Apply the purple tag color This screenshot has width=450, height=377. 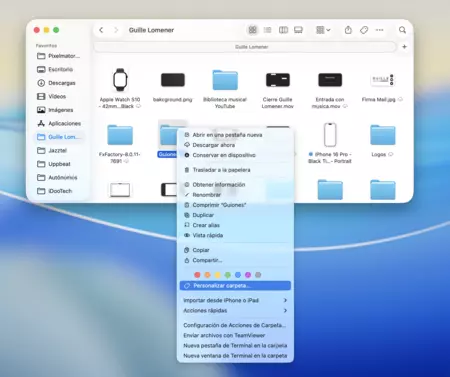coord(248,275)
